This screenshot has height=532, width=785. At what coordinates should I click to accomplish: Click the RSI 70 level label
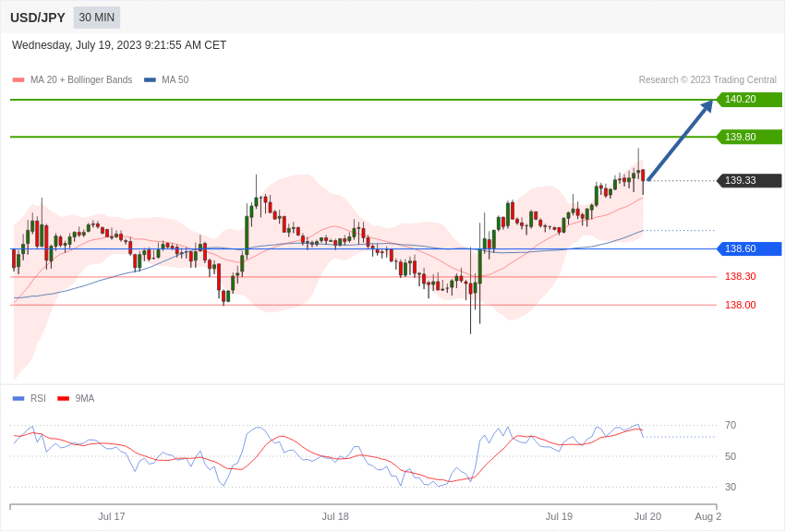pos(731,425)
